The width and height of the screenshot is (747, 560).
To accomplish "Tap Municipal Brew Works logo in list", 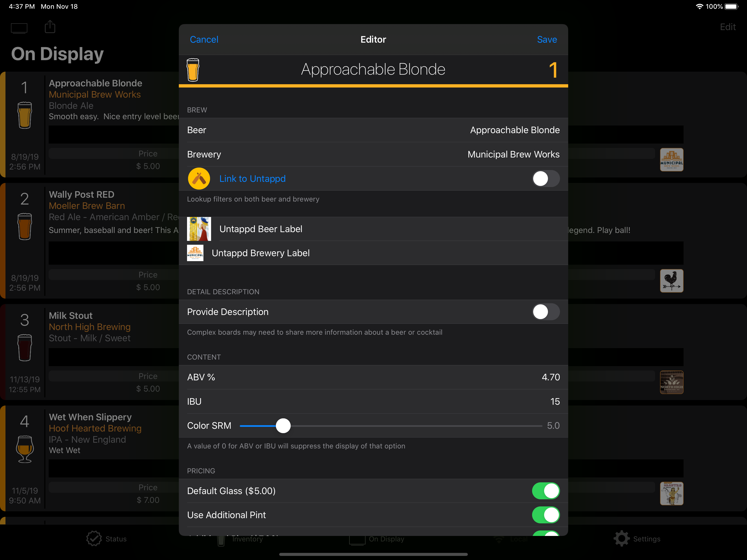I will 671,160.
